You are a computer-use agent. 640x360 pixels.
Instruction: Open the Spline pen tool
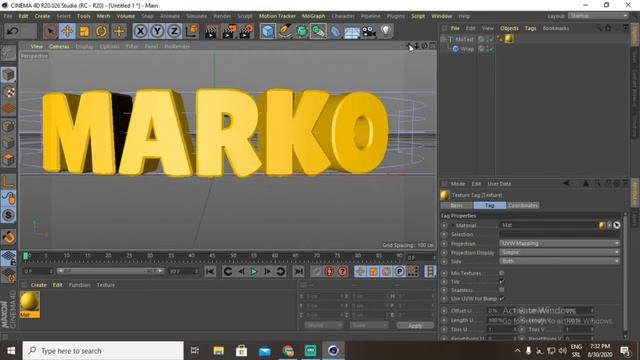click(285, 31)
